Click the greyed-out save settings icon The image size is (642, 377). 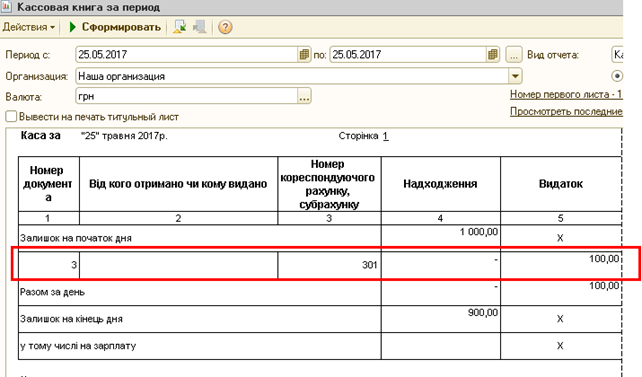point(200,27)
